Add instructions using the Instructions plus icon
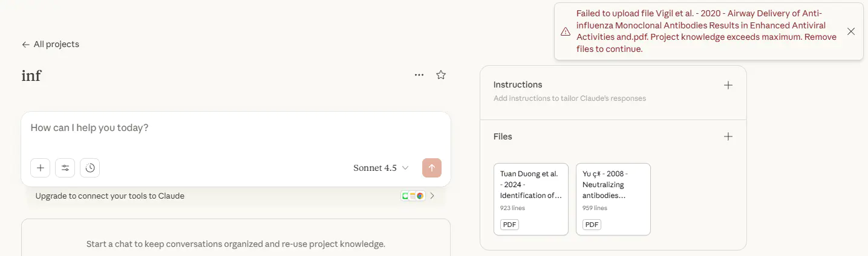The height and width of the screenshot is (256, 868). coord(728,85)
